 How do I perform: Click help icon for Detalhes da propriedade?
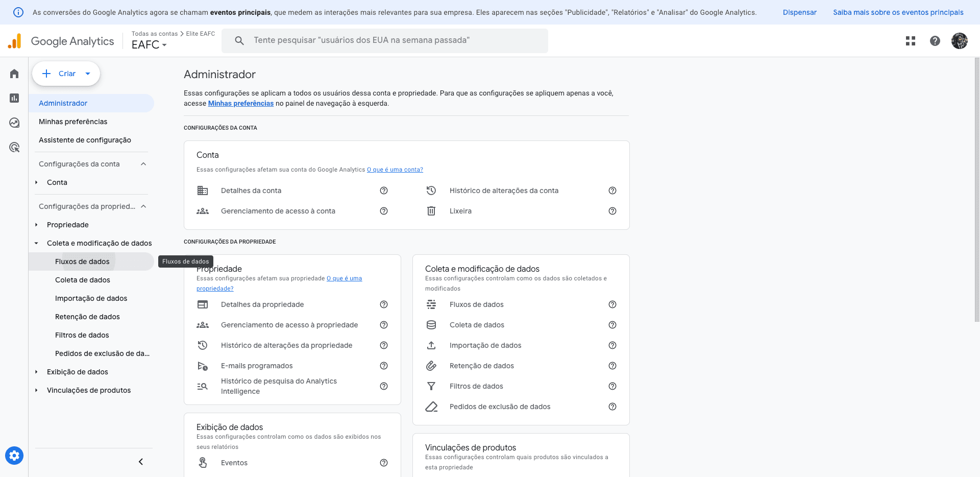384,304
